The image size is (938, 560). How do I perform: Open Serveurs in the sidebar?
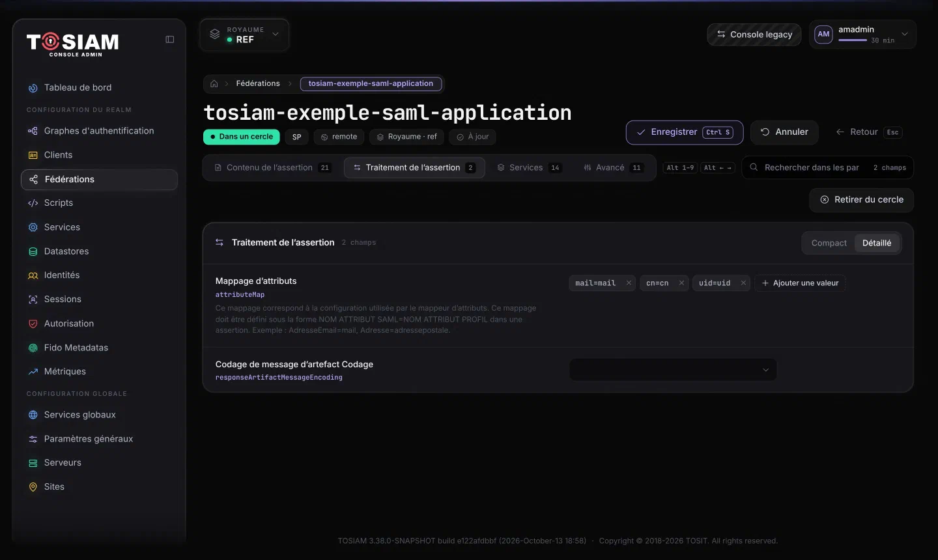click(99, 463)
